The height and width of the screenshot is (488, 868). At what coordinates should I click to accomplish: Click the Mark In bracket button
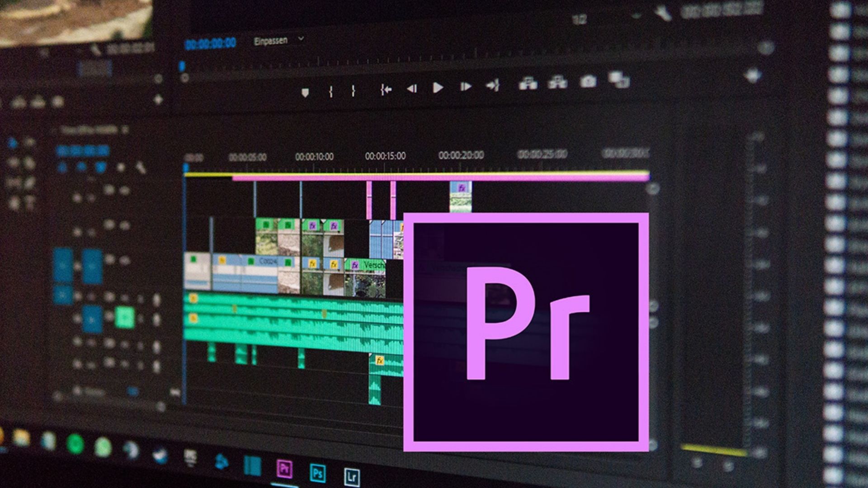point(331,92)
